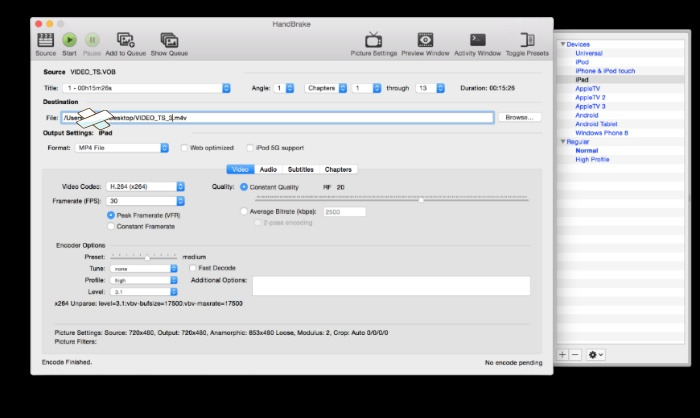Switch to the Chapters tab
Viewport: 700px width, 418px height.
point(338,169)
